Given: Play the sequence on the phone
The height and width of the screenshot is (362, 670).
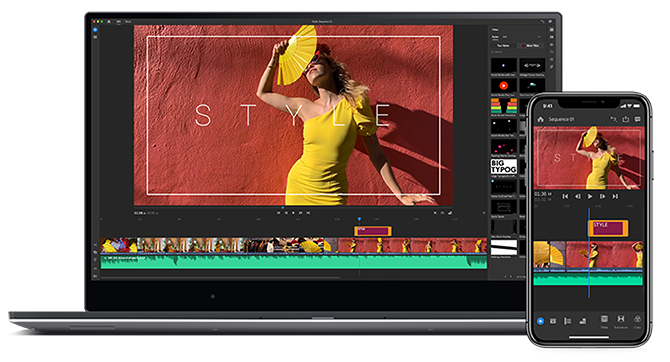Looking at the screenshot, I should [x=590, y=196].
